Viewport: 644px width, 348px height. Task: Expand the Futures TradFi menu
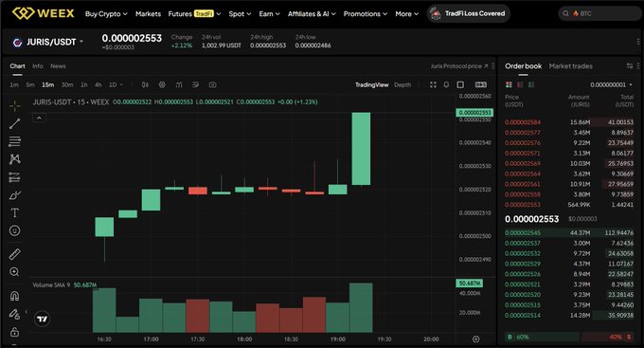point(194,13)
